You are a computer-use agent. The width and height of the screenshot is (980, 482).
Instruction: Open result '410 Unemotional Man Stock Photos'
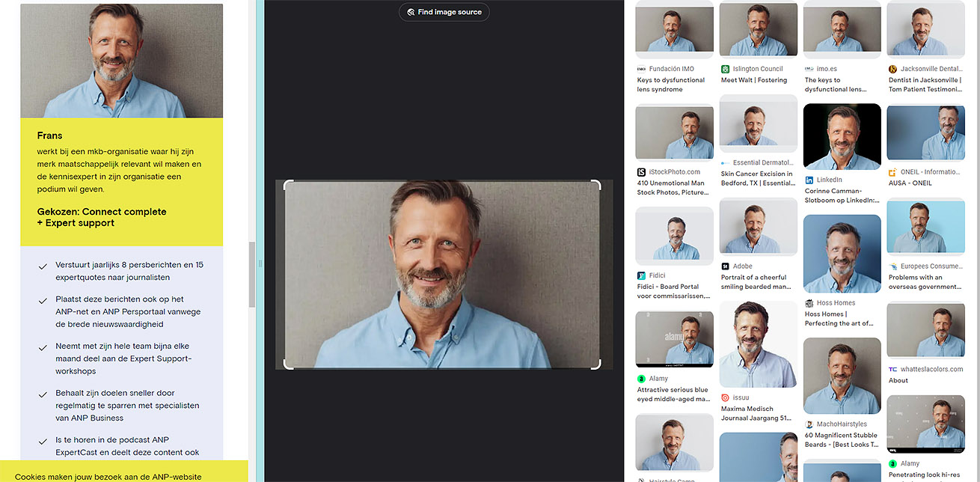[673, 188]
